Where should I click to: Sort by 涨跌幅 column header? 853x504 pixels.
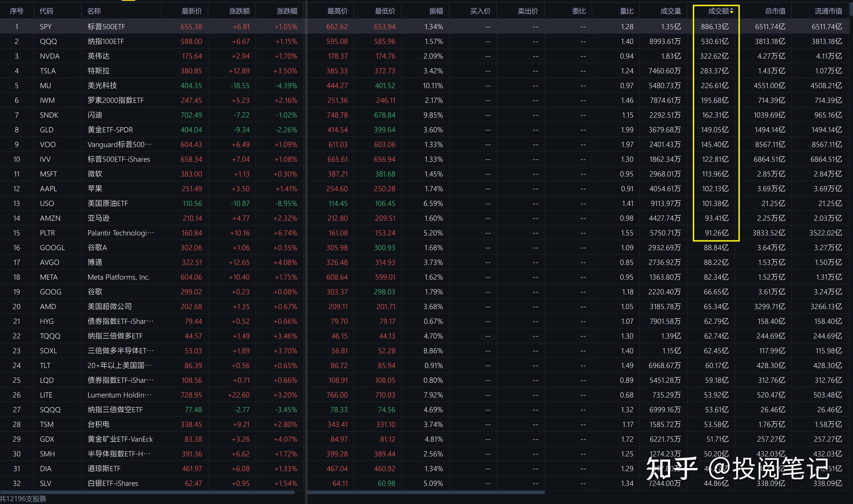point(287,11)
